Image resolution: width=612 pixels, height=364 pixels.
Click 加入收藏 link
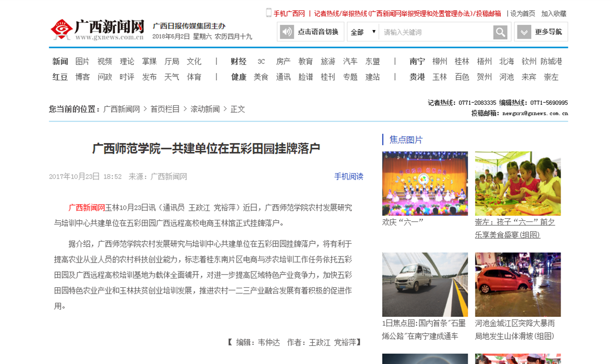click(x=553, y=13)
